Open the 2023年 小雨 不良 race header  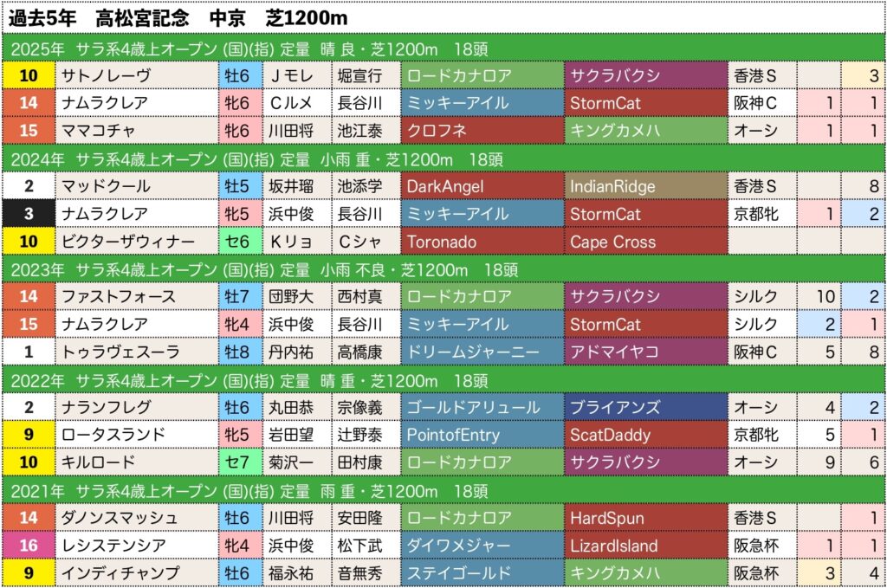[x=443, y=270]
